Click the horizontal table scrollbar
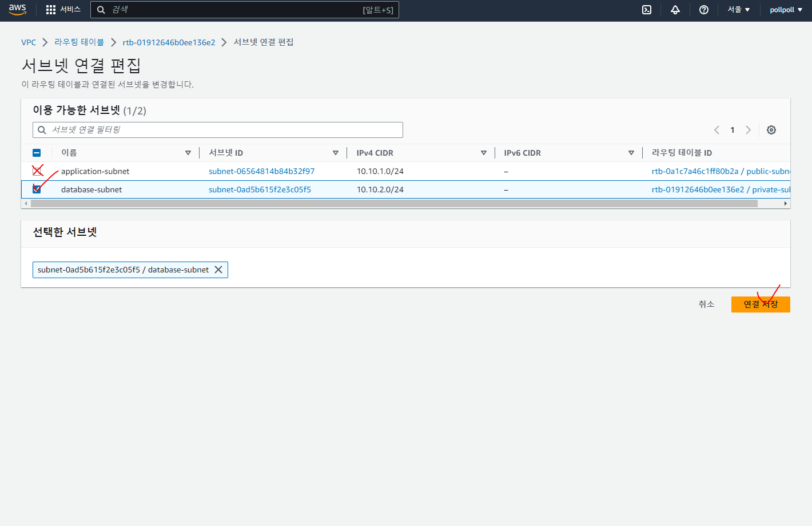The width and height of the screenshot is (812, 526). point(394,204)
